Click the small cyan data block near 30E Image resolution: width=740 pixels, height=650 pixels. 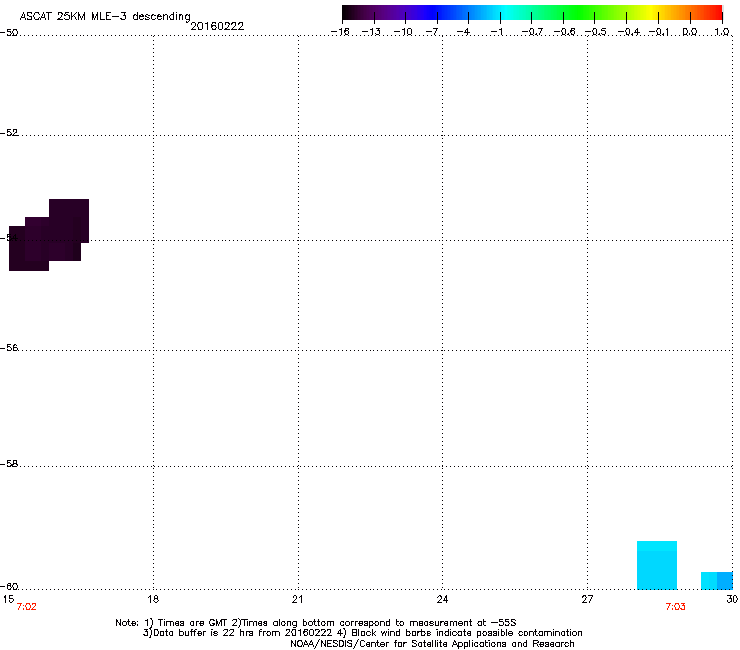click(717, 581)
